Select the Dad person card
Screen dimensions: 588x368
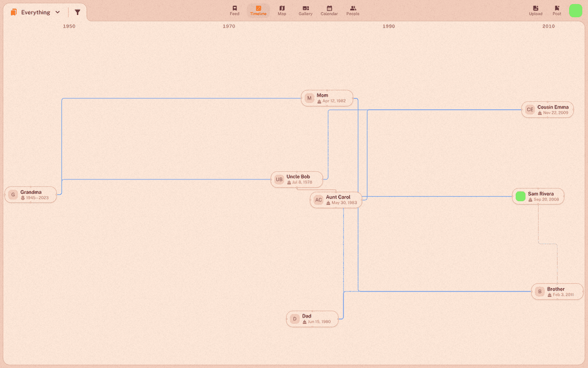click(x=312, y=319)
